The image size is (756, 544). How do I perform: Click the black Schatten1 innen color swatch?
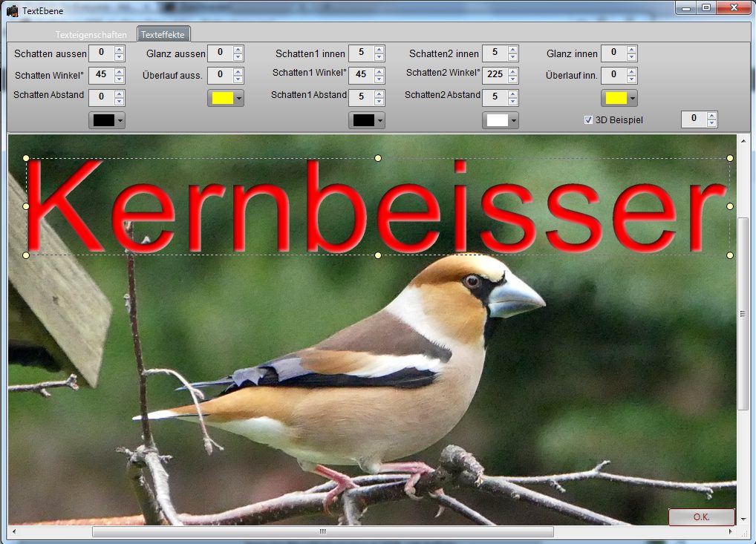(x=362, y=121)
